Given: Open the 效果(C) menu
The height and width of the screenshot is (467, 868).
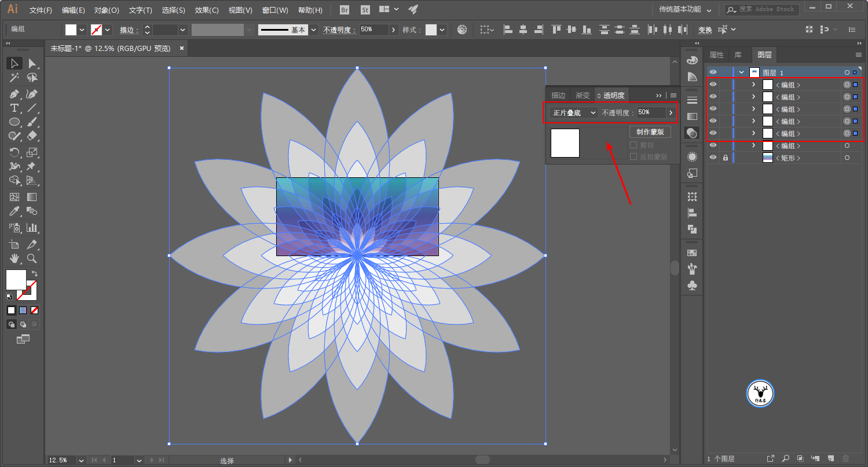Looking at the screenshot, I should (x=207, y=10).
